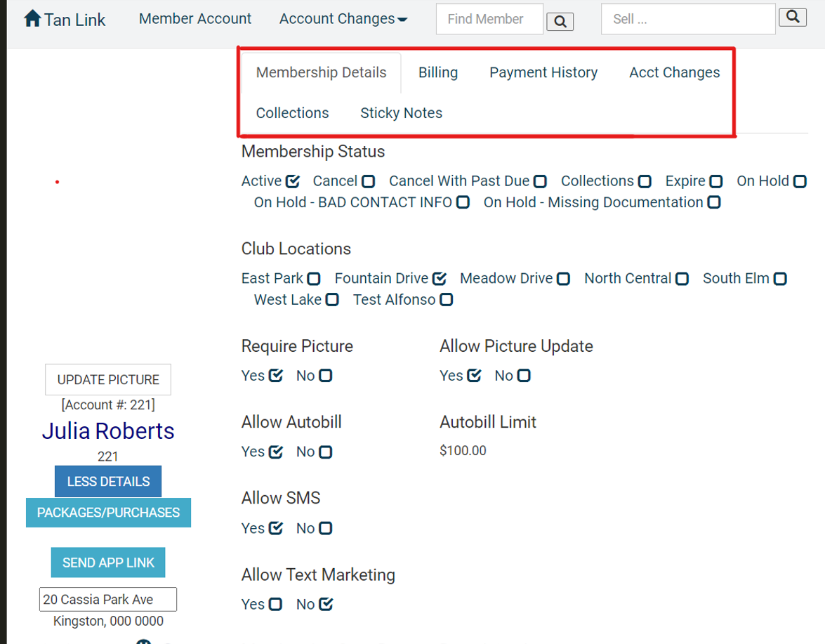
Task: Check the On Hold status checkbox
Action: (x=800, y=181)
